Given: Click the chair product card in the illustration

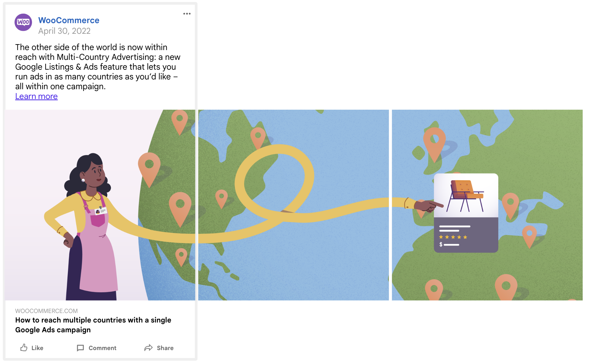Looking at the screenshot, I should click(x=466, y=213).
